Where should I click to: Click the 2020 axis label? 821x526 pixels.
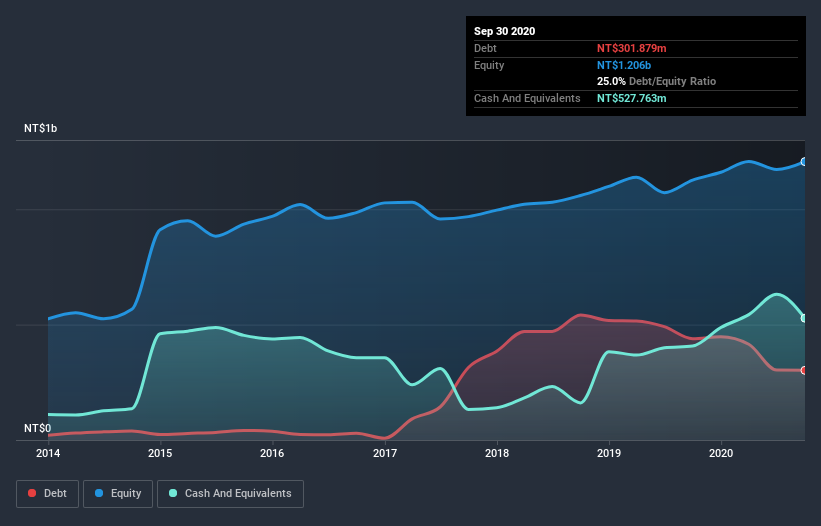coord(721,453)
